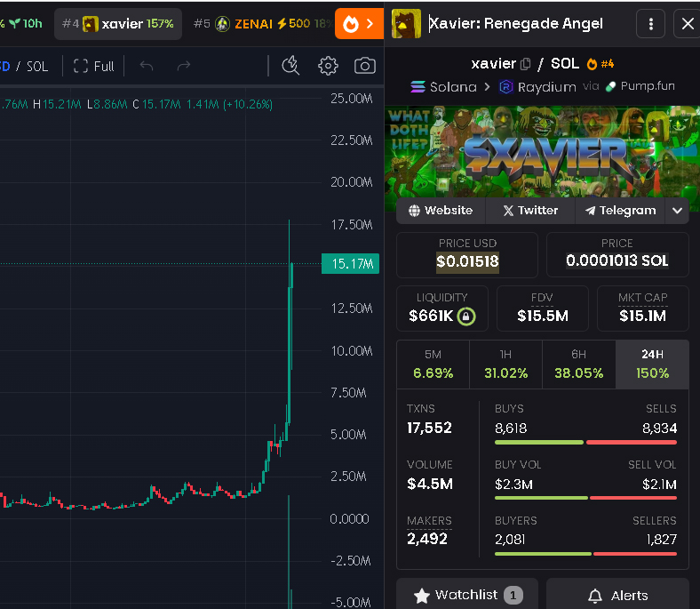Click the Xavier token avatar image
This screenshot has width=700, height=609.
click(x=406, y=24)
